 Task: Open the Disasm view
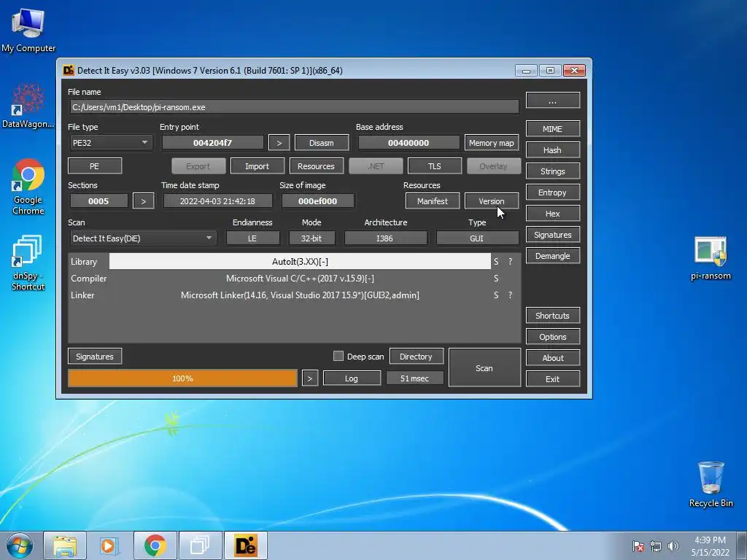(x=322, y=143)
